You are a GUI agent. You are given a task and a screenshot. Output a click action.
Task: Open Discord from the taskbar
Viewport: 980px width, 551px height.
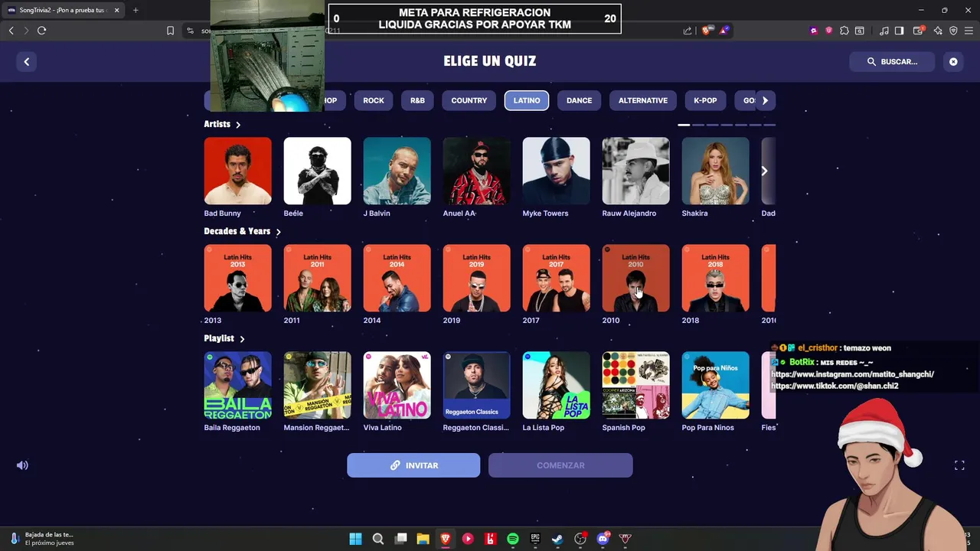coord(603,539)
